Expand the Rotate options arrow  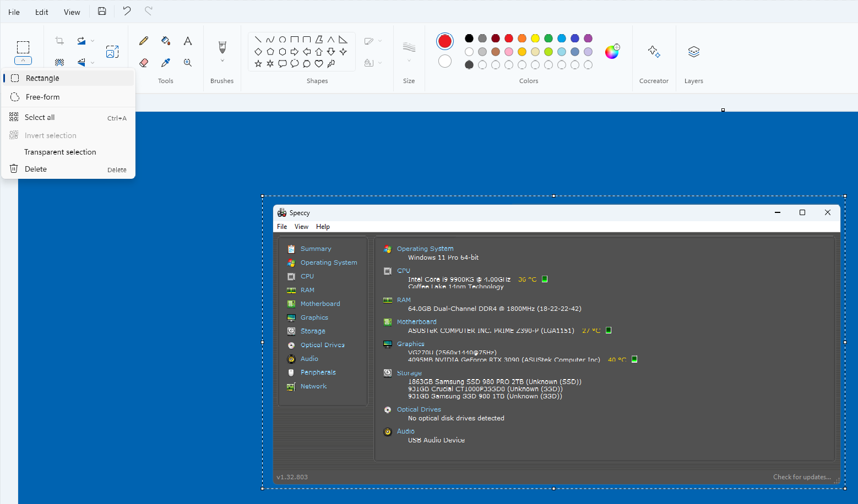[x=93, y=41]
